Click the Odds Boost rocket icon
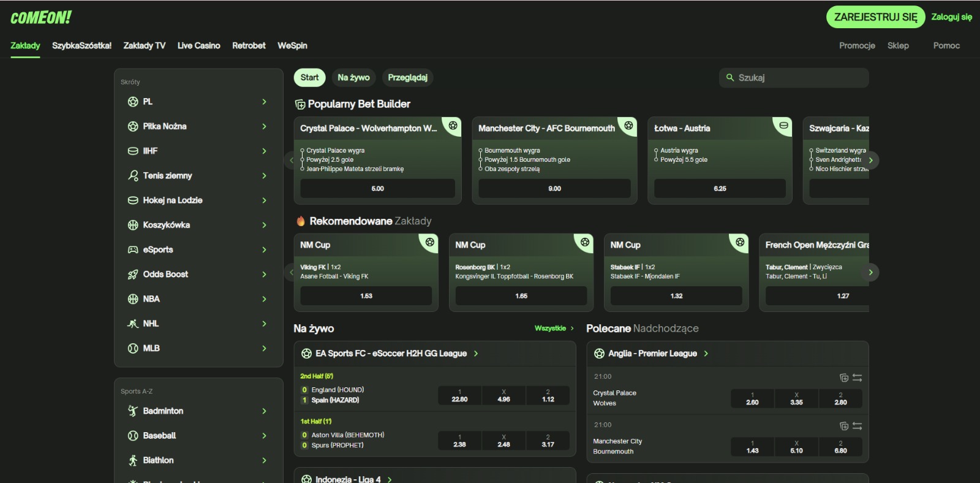This screenshot has width=980, height=483. pos(133,275)
